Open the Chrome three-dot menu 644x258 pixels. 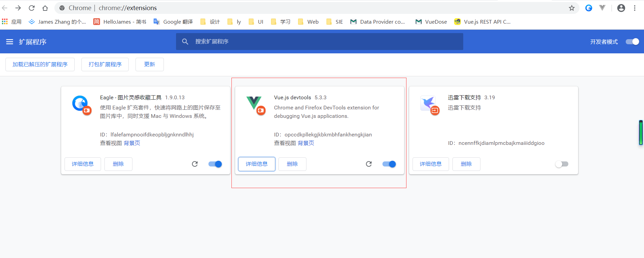[635, 8]
